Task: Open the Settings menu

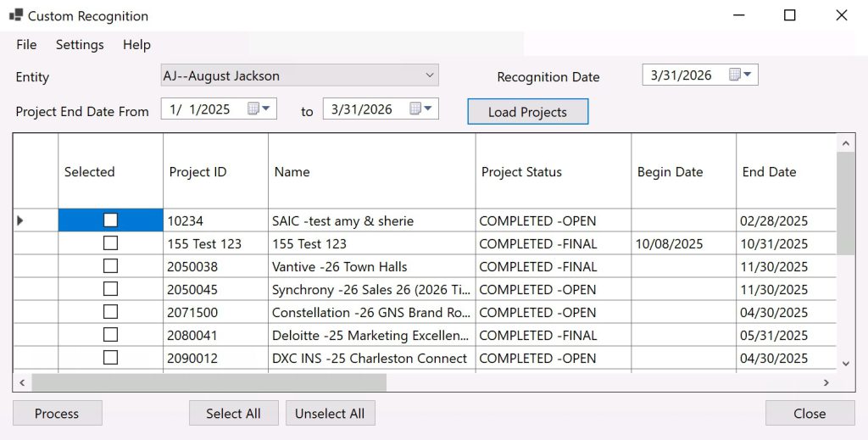Action: click(80, 45)
